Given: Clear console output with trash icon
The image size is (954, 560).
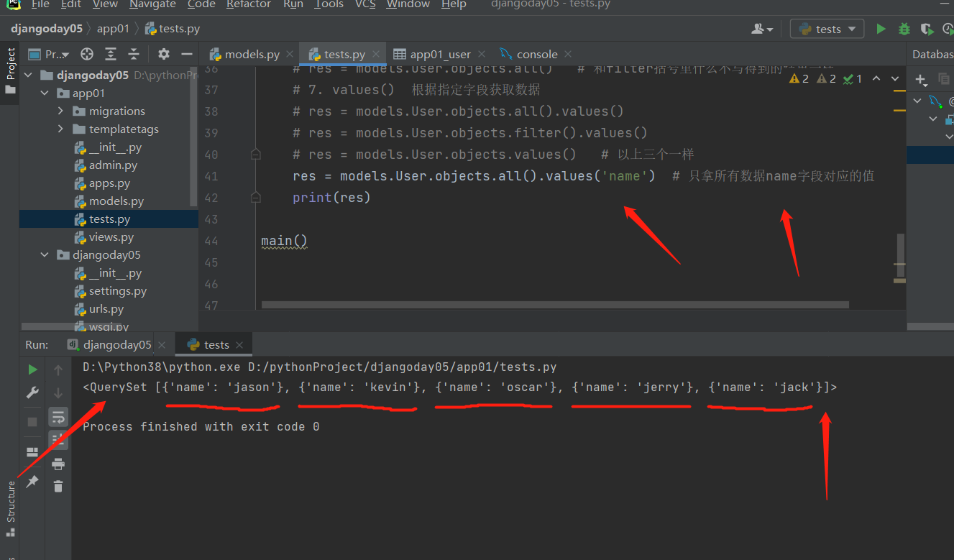Looking at the screenshot, I should click(x=58, y=487).
